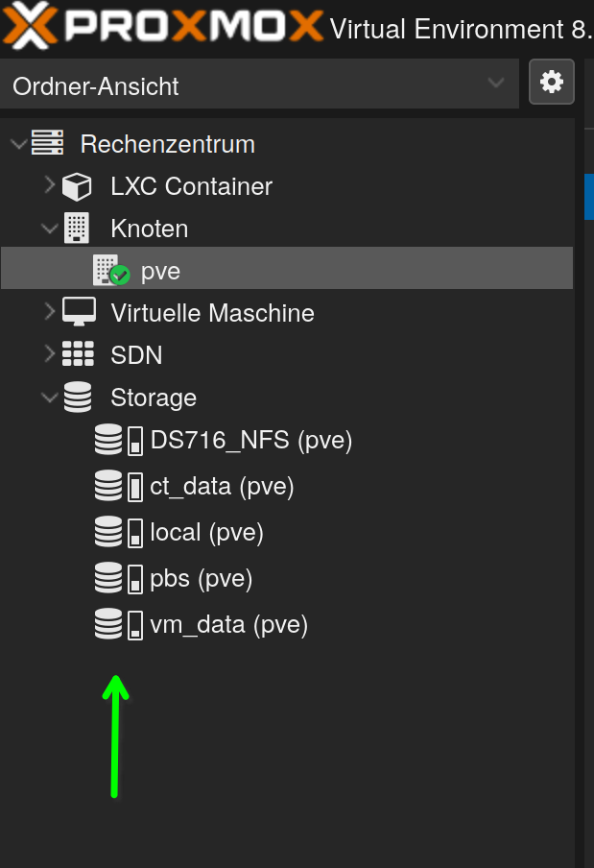Viewport: 594px width, 868px height.
Task: Click the Virtual Environment version text
Action: [x=462, y=29]
